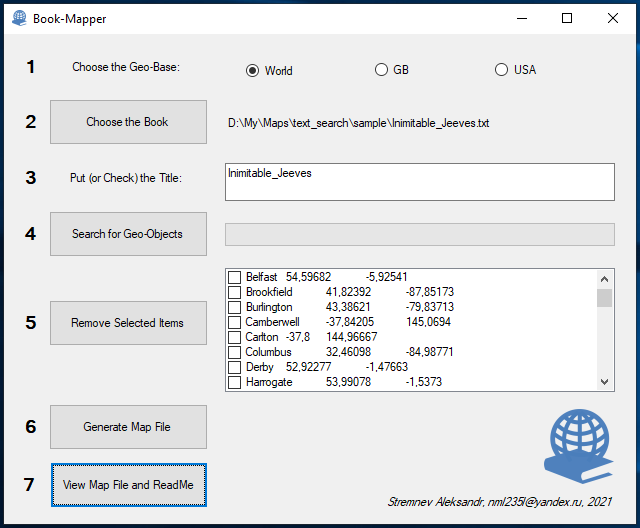Check the Burlington checkbox
Screen dimensions: 640x528
point(234,307)
